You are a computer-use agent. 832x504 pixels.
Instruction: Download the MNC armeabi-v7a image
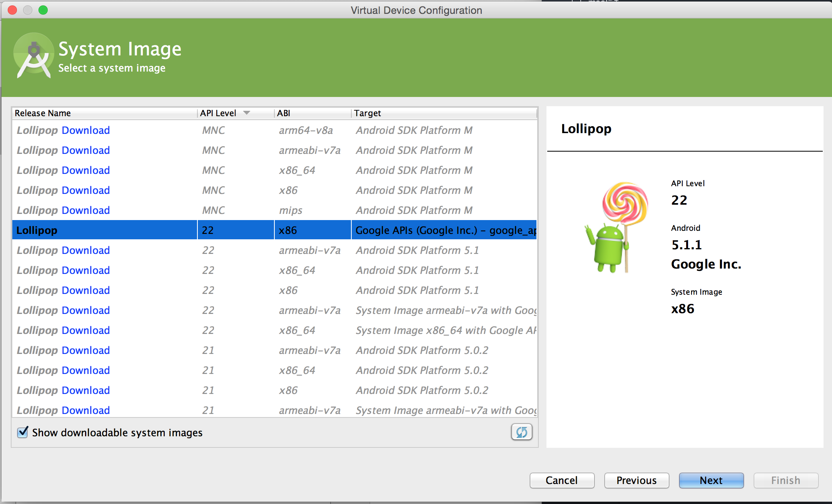[86, 150]
